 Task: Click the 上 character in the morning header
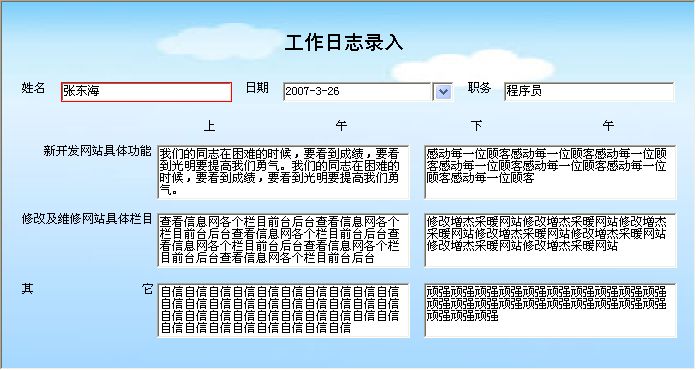(210, 126)
